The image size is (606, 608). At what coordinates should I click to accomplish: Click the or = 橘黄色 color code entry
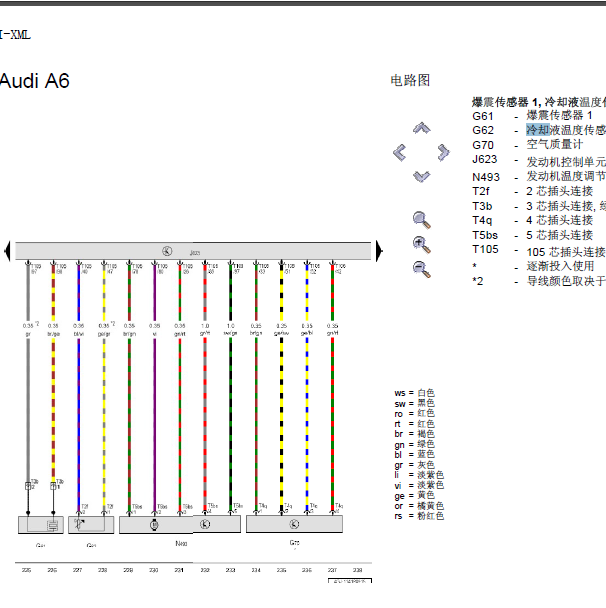tap(419, 506)
